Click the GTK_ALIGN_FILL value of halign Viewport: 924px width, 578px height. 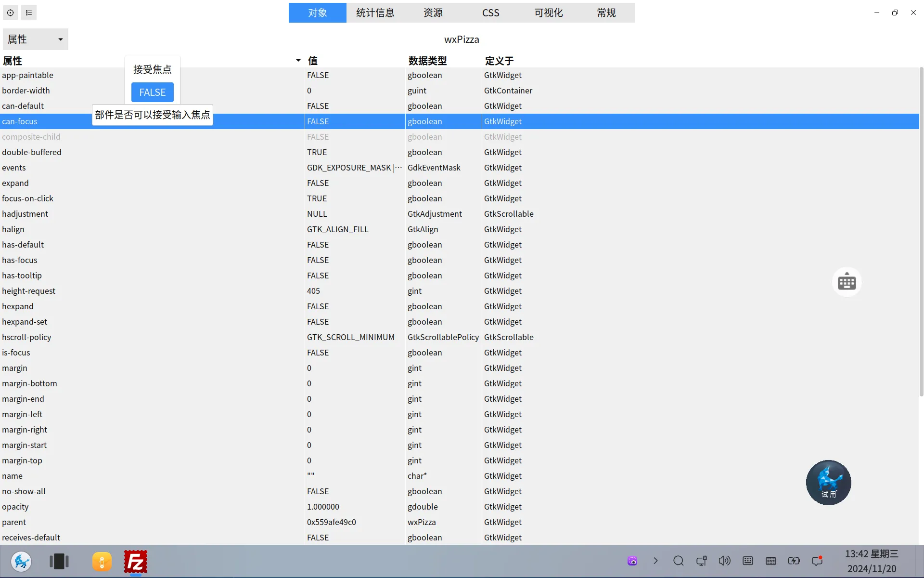tap(338, 229)
